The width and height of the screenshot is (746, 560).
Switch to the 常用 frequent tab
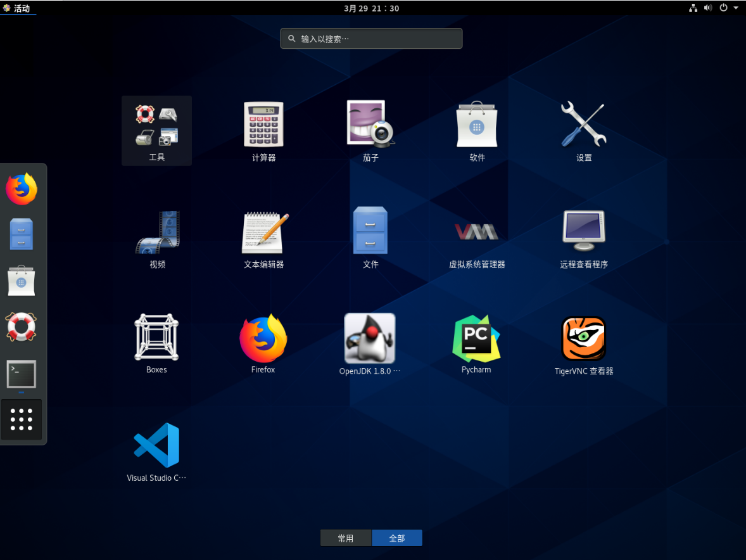pos(346,538)
